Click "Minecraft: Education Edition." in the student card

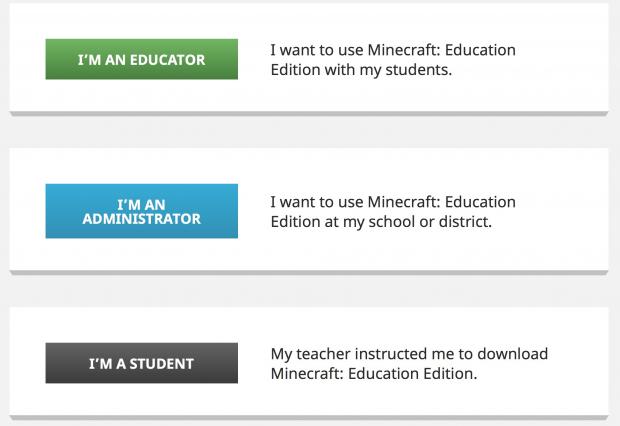(374, 374)
